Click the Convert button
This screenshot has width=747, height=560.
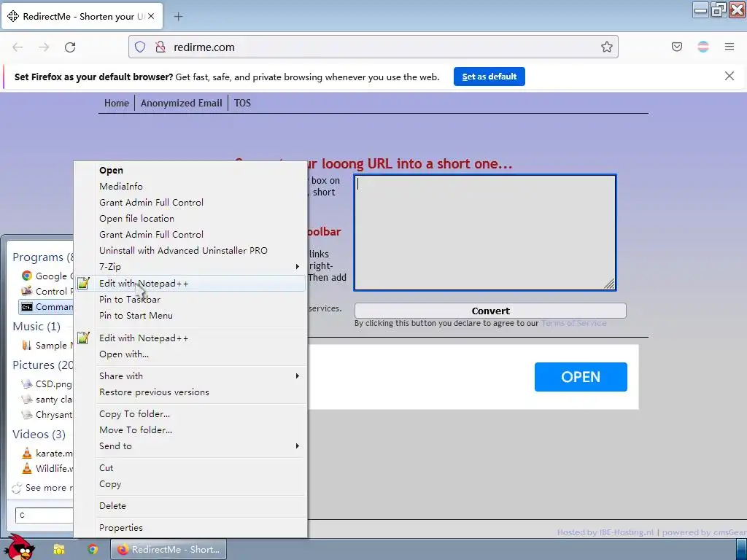coord(490,311)
